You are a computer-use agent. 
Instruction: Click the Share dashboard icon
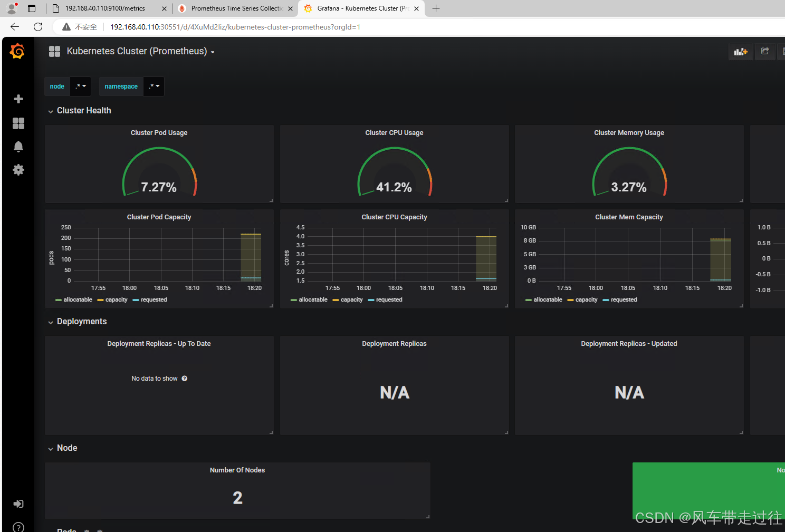coord(765,51)
